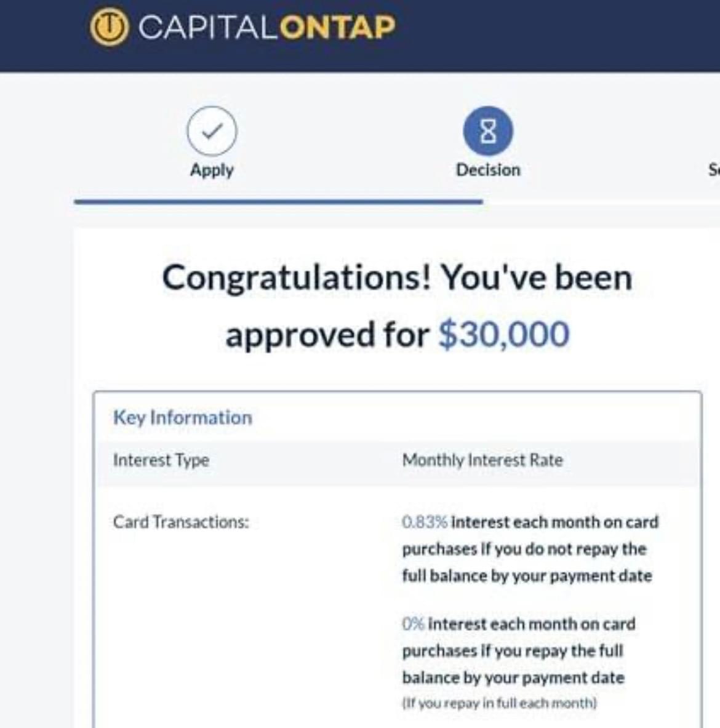Click the 0.83% interest rate value

[x=425, y=522]
